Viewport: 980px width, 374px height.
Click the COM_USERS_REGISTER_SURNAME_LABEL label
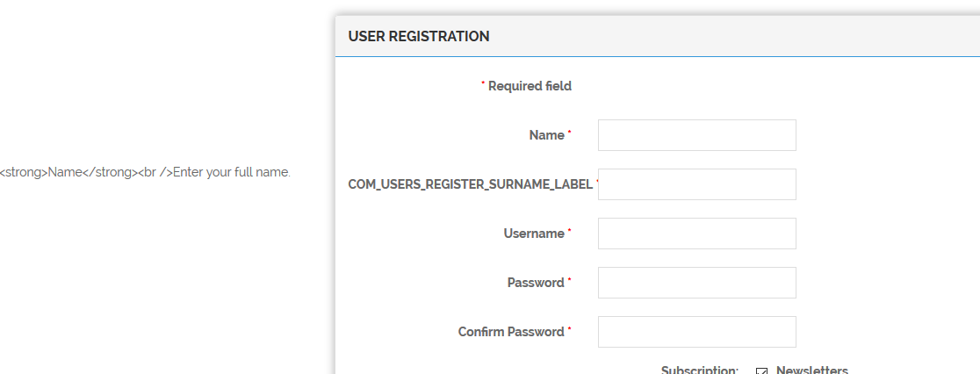coord(470,184)
